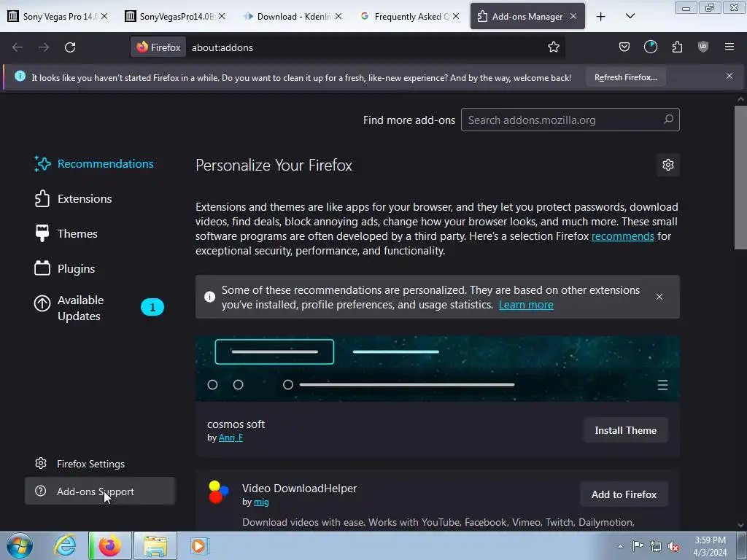Open the Firefox account icon in toolbar
Screen dimensions: 747x560
point(650,47)
